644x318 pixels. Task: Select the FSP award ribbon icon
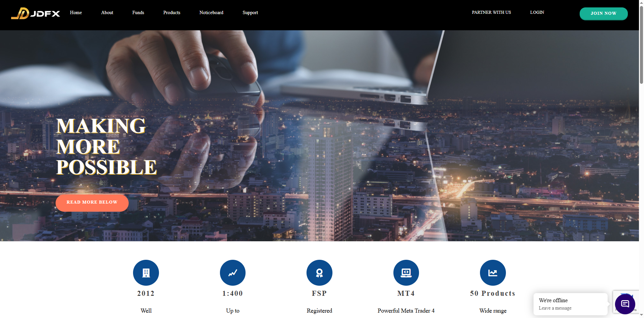tap(319, 273)
